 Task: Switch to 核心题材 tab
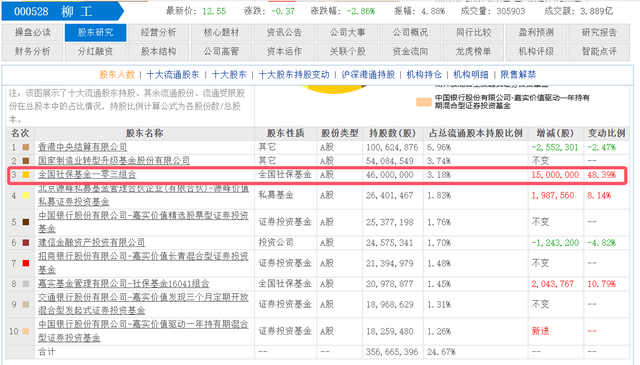(x=221, y=33)
